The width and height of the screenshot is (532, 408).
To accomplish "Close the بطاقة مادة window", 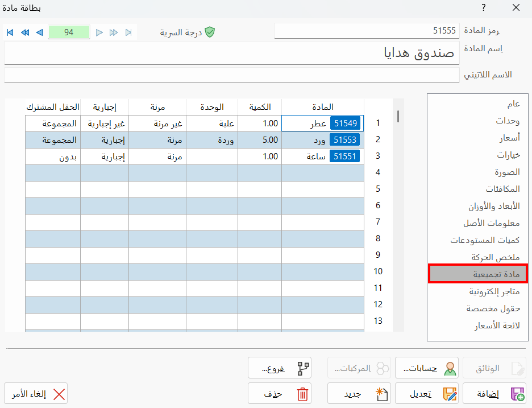I will (x=516, y=8).
